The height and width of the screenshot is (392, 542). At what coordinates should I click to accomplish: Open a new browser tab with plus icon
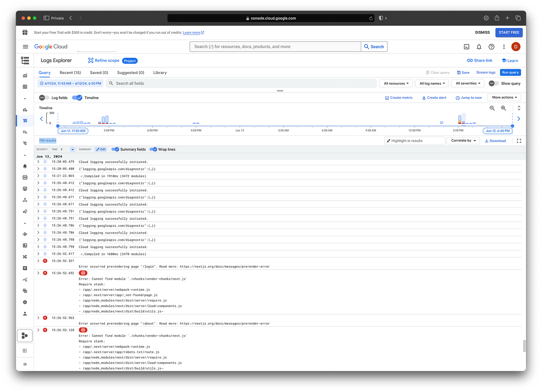tap(507, 18)
